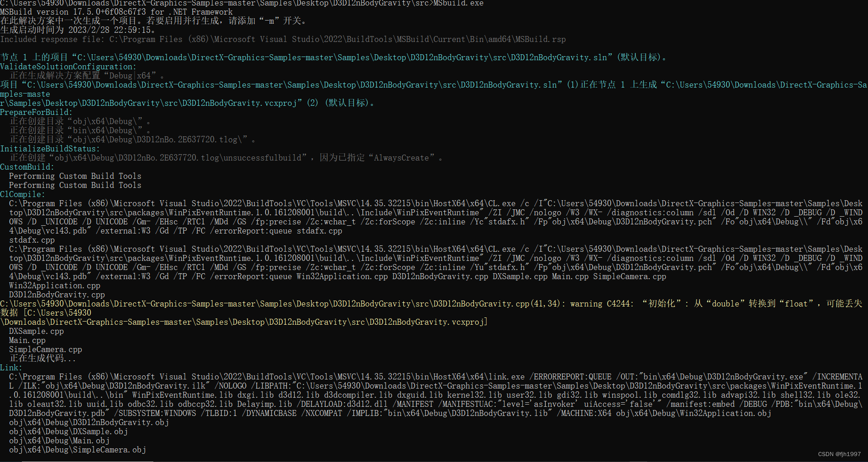Image resolution: width=868 pixels, height=462 pixels.
Task: Click the standalone D3D12nBodyGravity.cpp output line
Action: point(57,295)
